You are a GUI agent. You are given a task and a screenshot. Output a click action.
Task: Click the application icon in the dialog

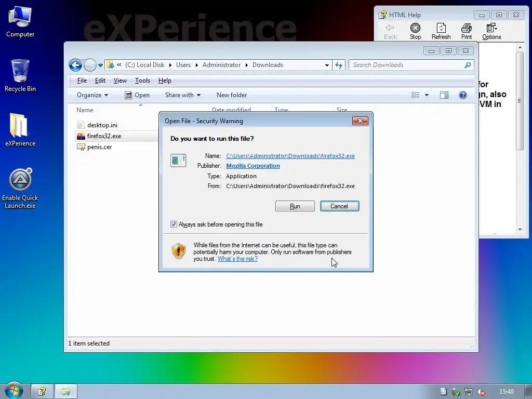click(x=178, y=160)
